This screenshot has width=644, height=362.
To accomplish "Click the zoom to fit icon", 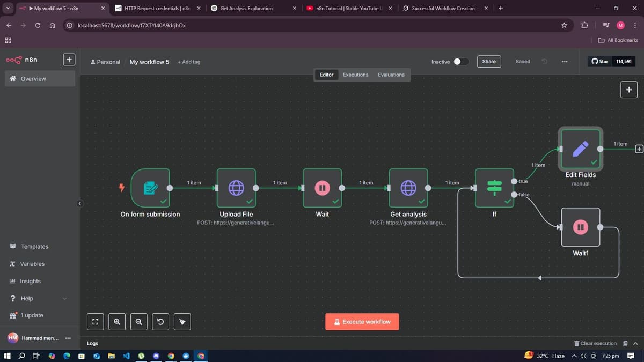I will coord(95,321).
